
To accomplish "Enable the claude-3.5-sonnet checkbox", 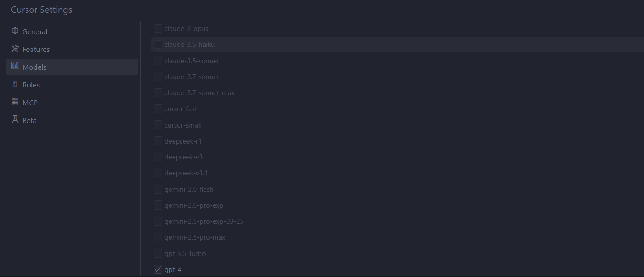I will click(x=158, y=61).
